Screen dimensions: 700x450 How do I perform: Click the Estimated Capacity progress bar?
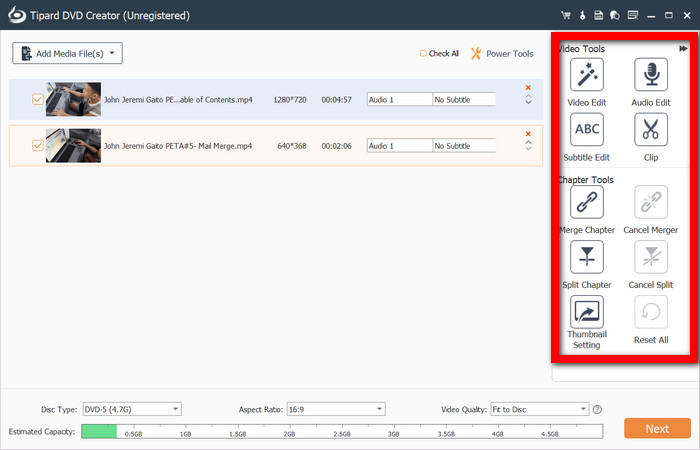(x=342, y=431)
